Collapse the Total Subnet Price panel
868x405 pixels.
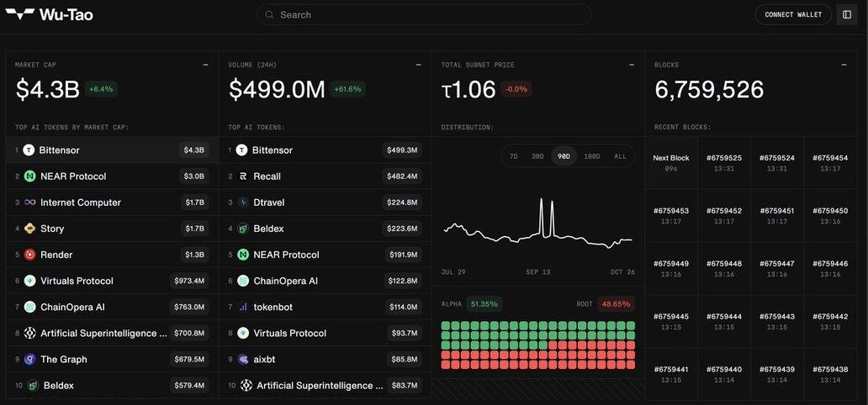[631, 65]
